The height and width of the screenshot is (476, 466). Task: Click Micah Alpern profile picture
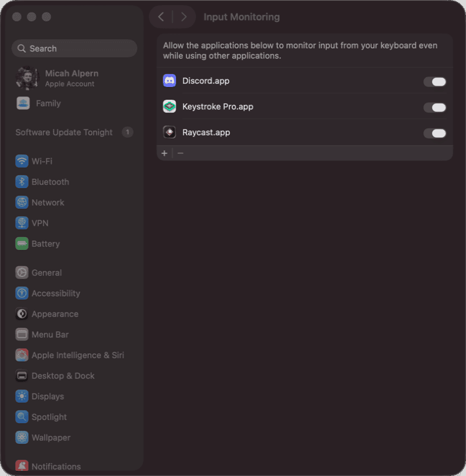pos(27,78)
